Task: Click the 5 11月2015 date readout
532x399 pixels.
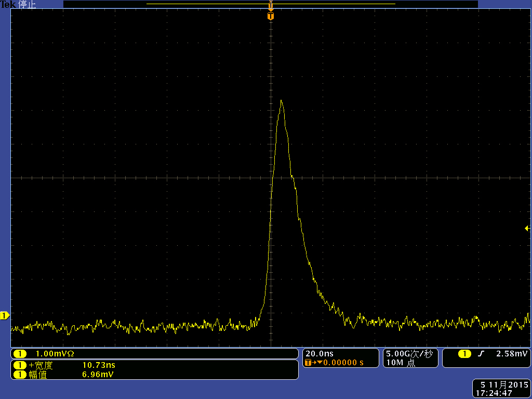Action: tap(504, 385)
